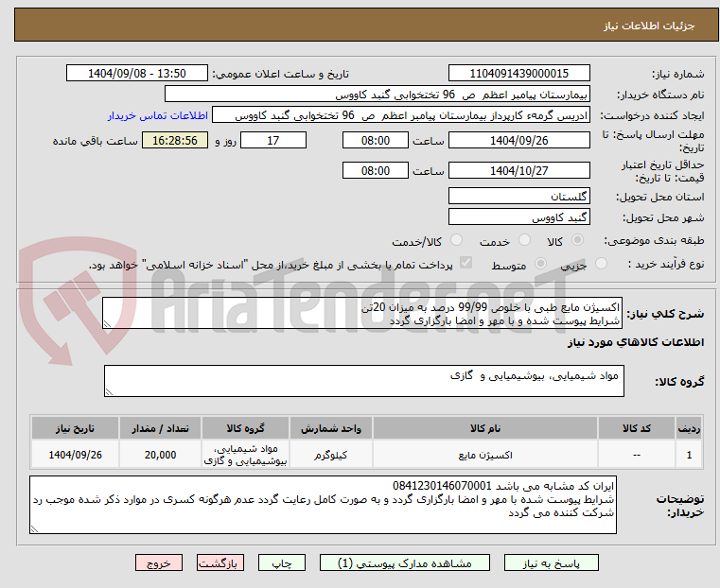Click the کیلوگرم unit cell
Image resolution: width=720 pixels, height=588 pixels.
point(330,455)
